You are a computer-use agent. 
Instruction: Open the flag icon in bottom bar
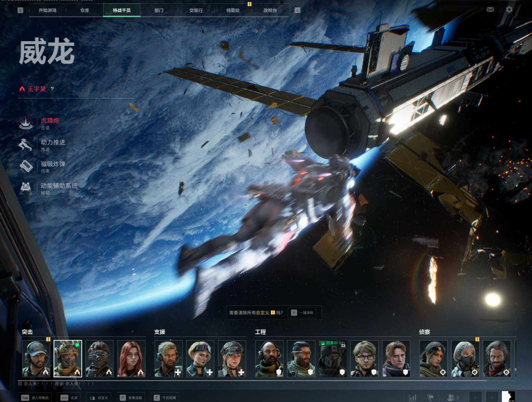pyautogui.click(x=431, y=398)
